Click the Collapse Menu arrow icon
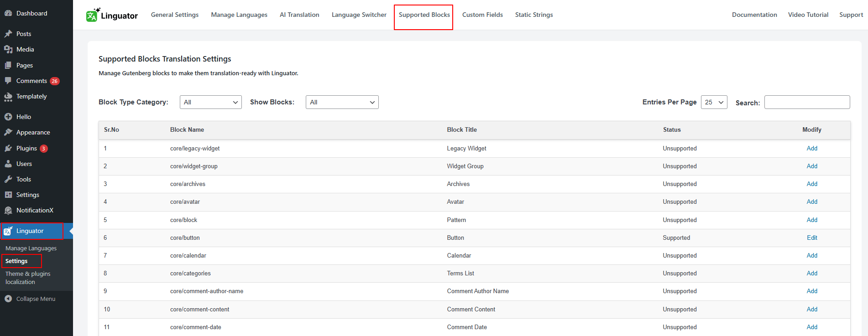The image size is (868, 336). [x=8, y=299]
